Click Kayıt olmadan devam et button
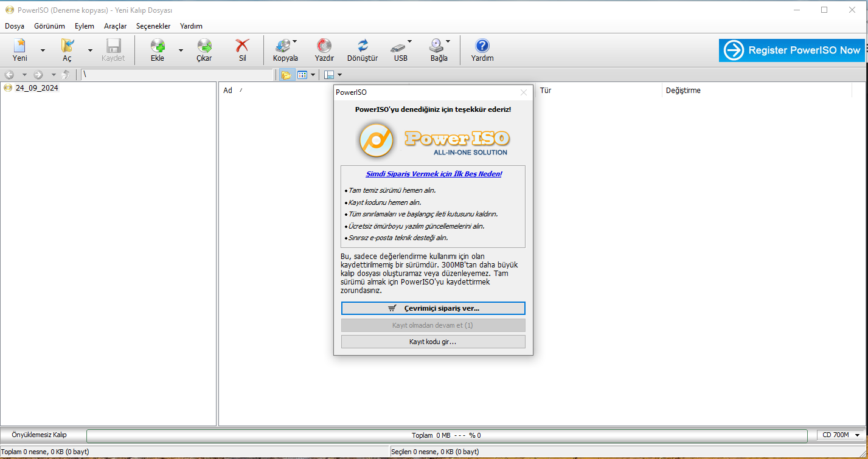The width and height of the screenshot is (868, 459). [433, 325]
